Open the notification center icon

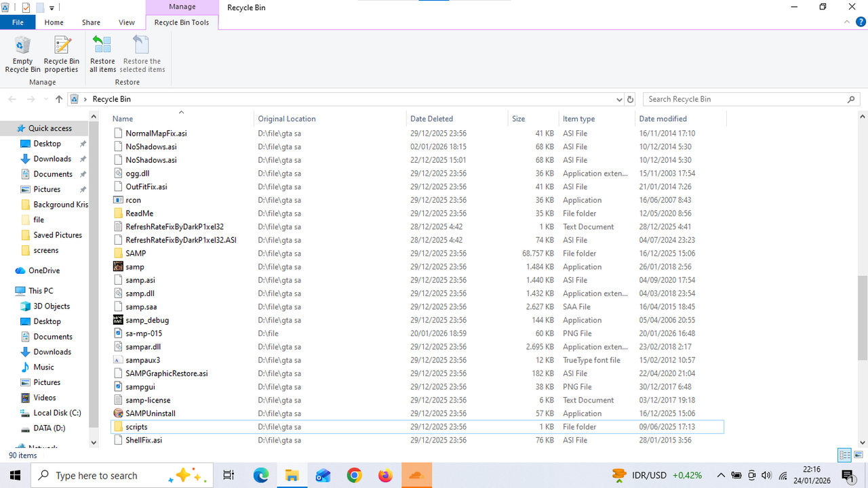(x=848, y=475)
